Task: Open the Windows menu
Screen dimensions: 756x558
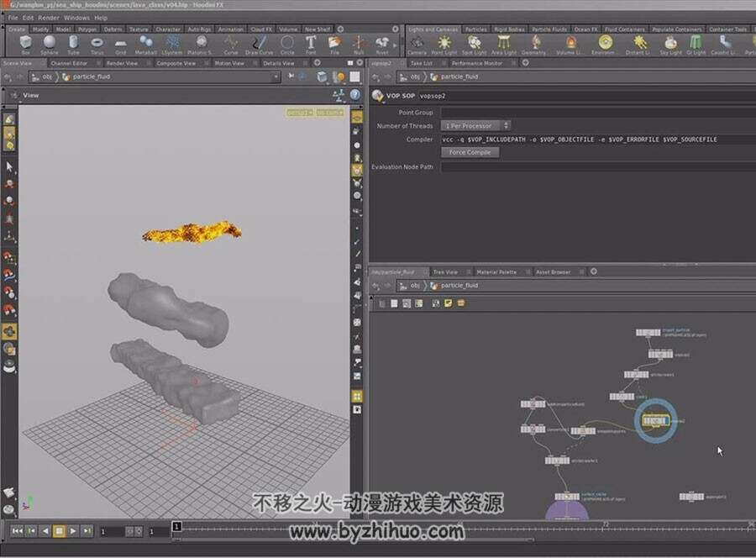Action: click(76, 18)
